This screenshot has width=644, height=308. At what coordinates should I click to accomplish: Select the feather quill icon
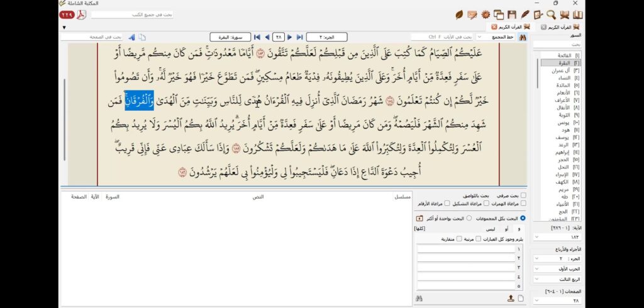(525, 14)
